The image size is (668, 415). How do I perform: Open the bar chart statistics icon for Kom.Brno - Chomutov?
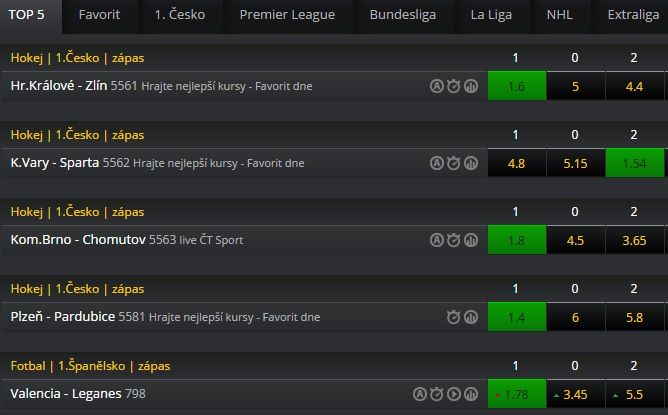click(470, 240)
